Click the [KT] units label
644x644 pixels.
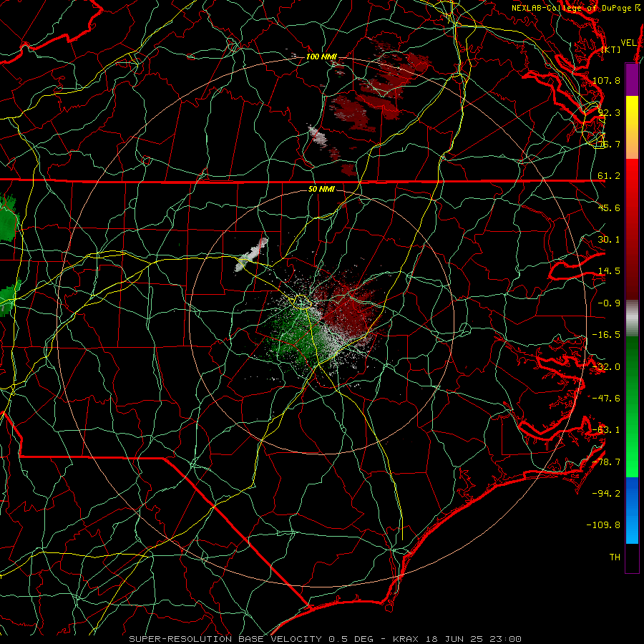(611, 49)
